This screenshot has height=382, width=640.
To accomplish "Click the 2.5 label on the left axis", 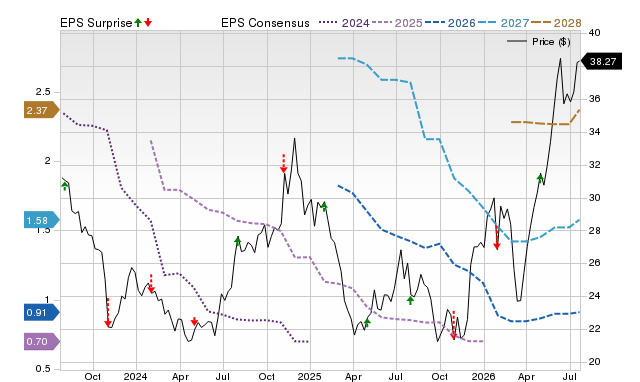I will (x=43, y=92).
